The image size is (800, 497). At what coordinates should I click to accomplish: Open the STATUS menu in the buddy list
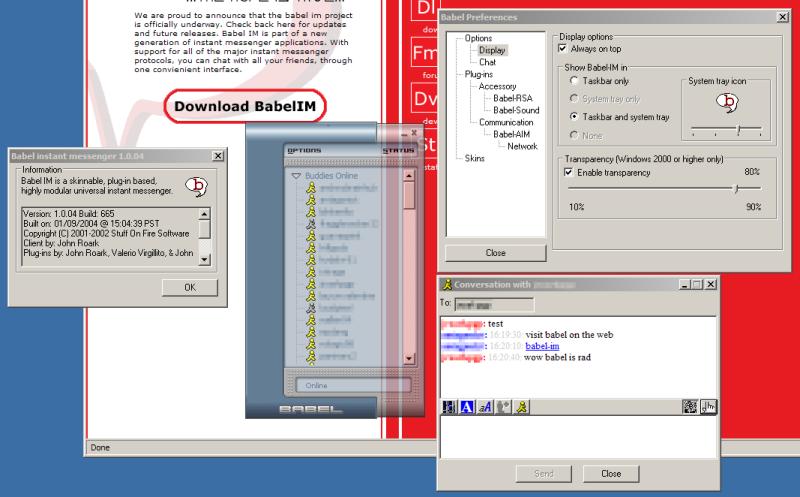[x=398, y=151]
